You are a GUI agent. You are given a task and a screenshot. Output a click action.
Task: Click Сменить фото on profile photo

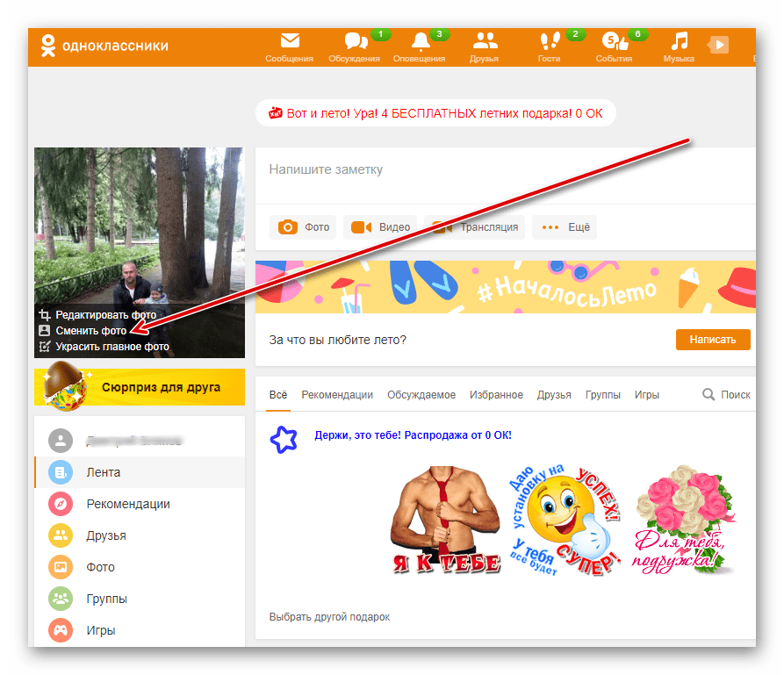click(83, 331)
